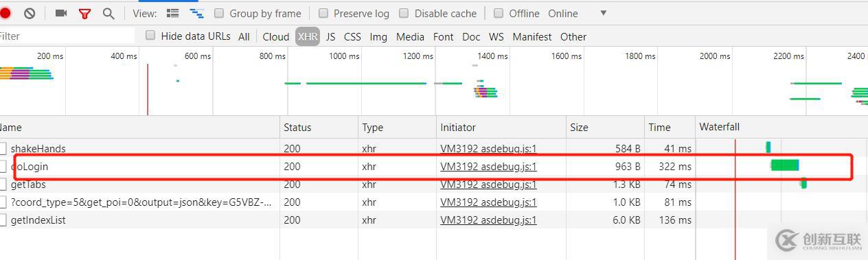The width and height of the screenshot is (868, 260).
Task: Open initiator link for getIndexList
Action: (x=488, y=220)
